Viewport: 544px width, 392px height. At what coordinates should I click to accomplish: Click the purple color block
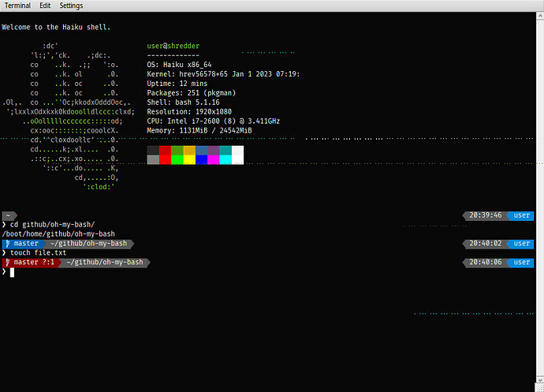(214, 151)
